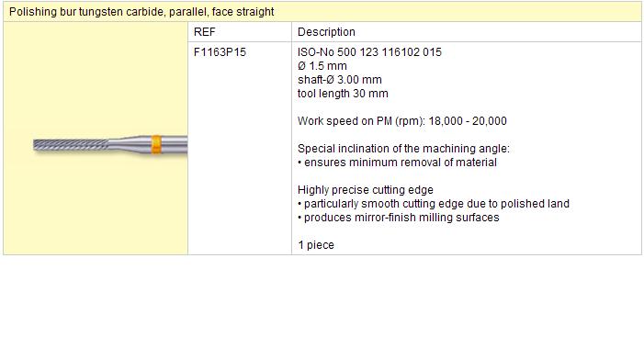Click the reference number F1163P15

coord(220,52)
